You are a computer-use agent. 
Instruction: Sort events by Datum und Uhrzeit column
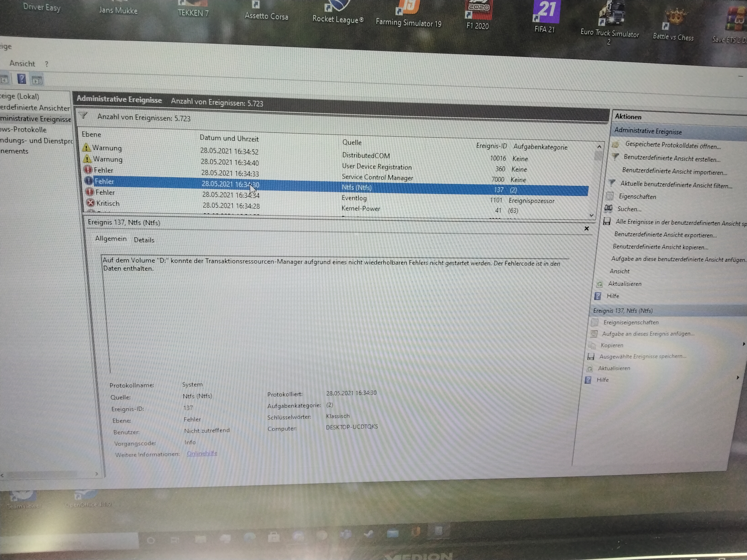pyautogui.click(x=229, y=138)
